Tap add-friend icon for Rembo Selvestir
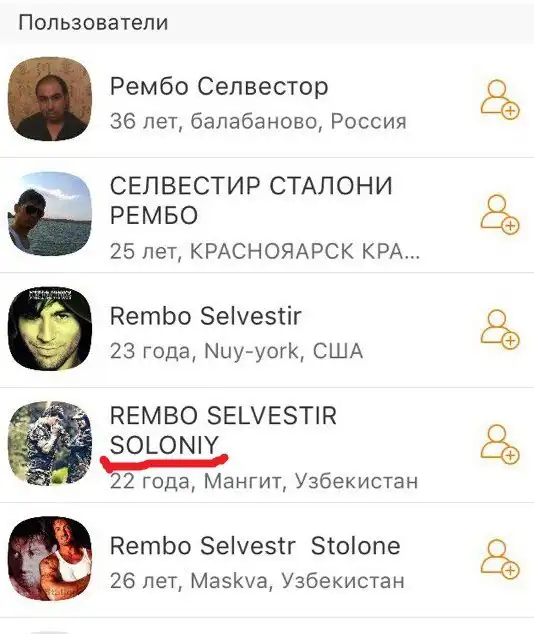 tap(500, 329)
